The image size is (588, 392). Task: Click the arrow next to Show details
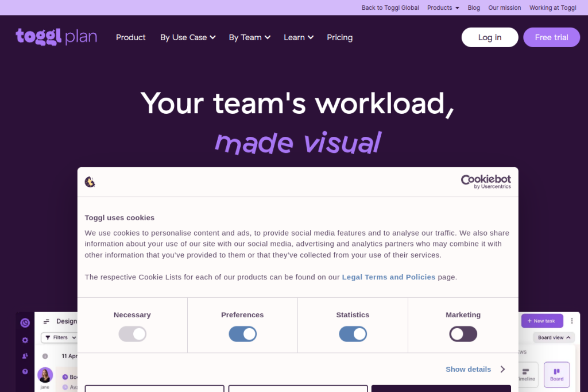click(x=502, y=370)
